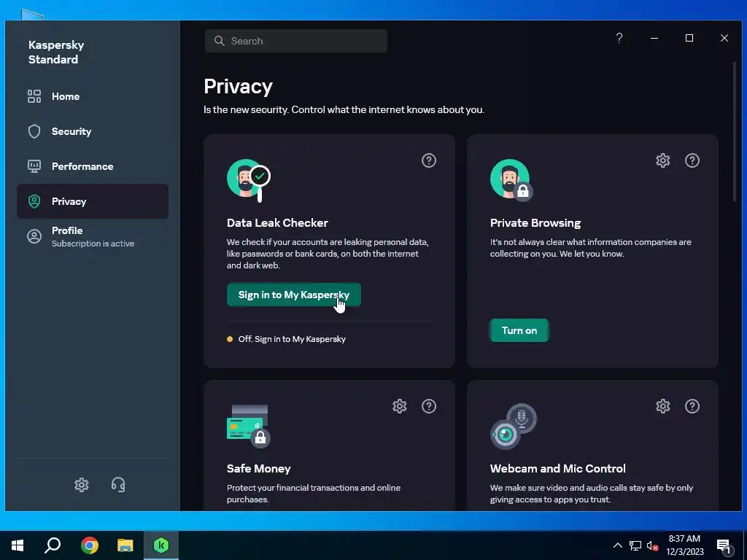Click the Webcam and Mic Control title

click(558, 469)
